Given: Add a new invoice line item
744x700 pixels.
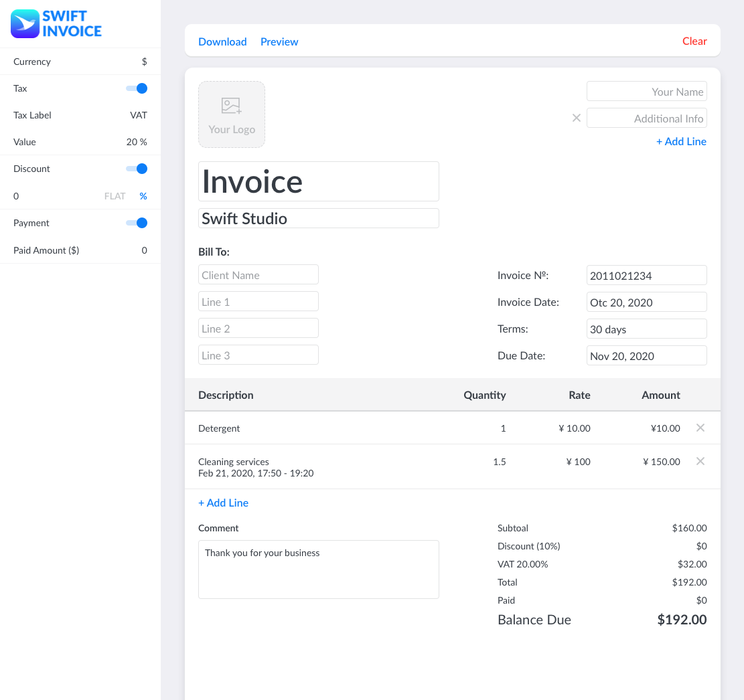Looking at the screenshot, I should pyautogui.click(x=223, y=503).
